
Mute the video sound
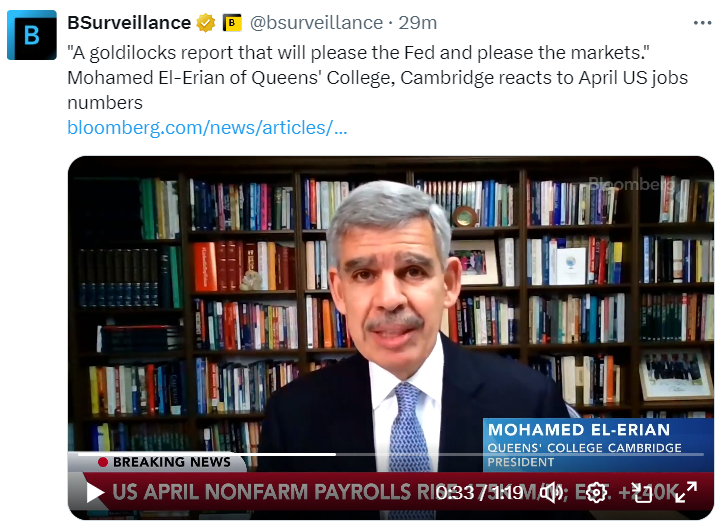click(x=551, y=492)
